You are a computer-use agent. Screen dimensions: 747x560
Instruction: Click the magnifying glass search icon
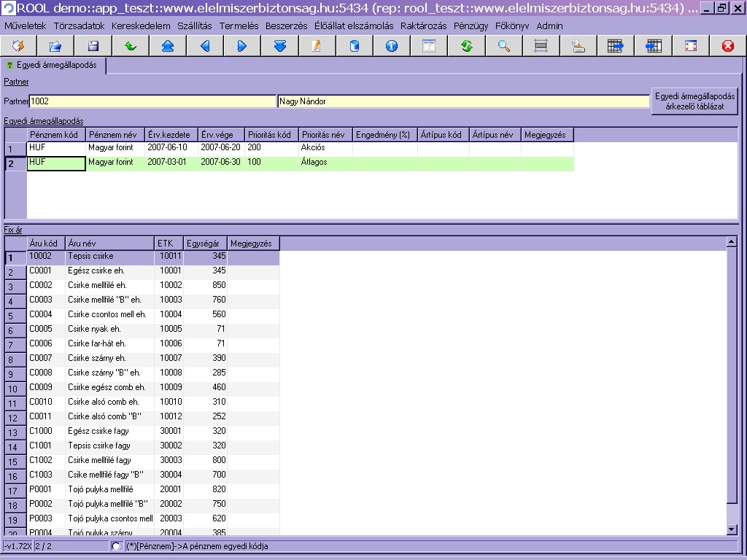[504, 46]
